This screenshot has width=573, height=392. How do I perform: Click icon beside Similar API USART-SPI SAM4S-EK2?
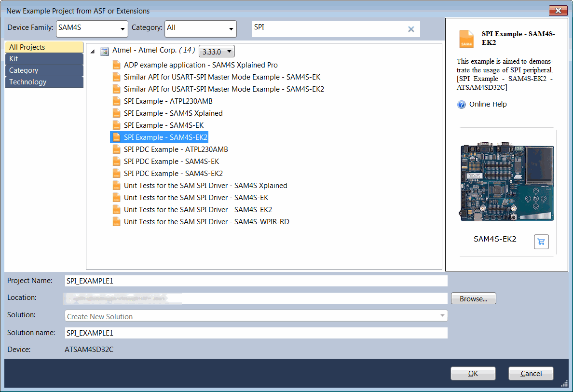click(x=117, y=89)
